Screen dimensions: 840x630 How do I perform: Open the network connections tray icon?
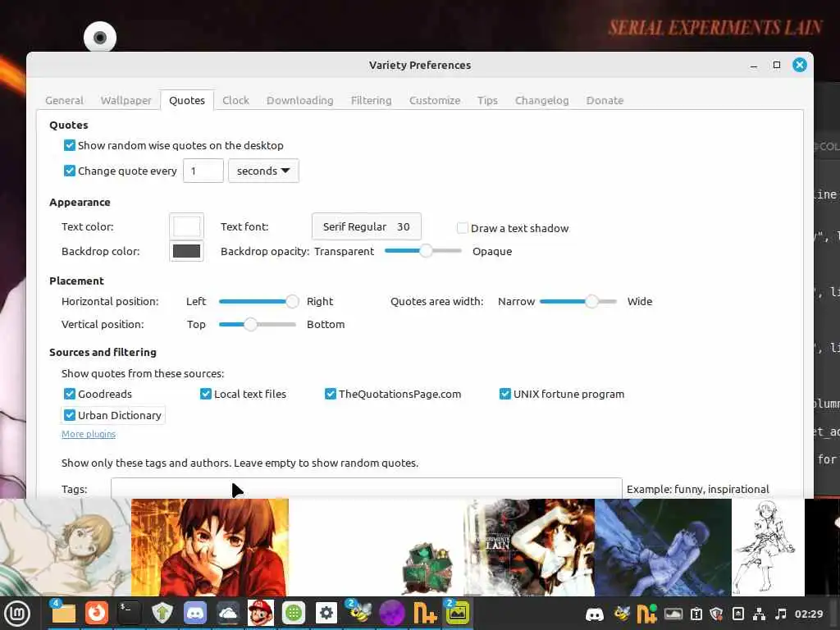pos(759,614)
